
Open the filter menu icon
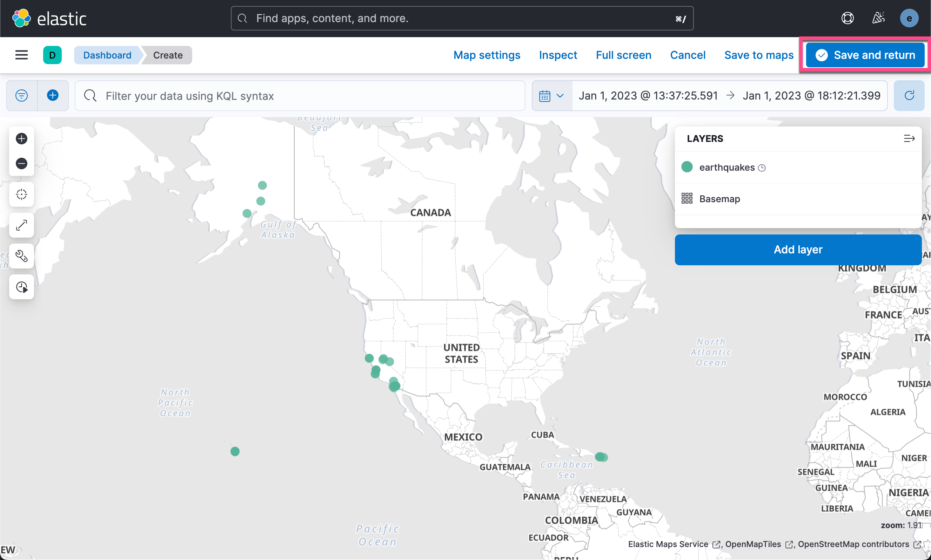tap(21, 95)
